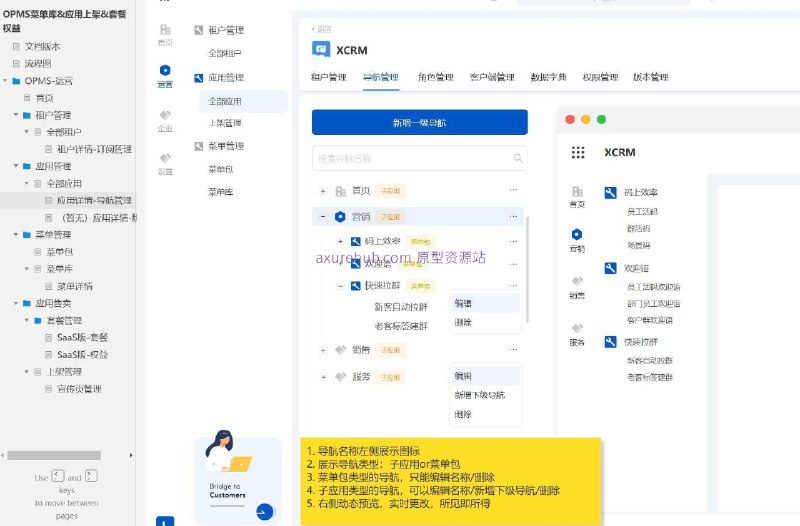Click the navigation tree vertical scrollbar
Image resolution: width=800 pixels, height=526 pixels.
(527, 269)
